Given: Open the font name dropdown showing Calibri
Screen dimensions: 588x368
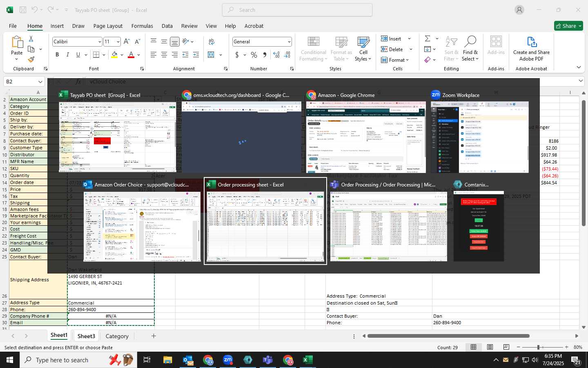Looking at the screenshot, I should click(x=99, y=42).
